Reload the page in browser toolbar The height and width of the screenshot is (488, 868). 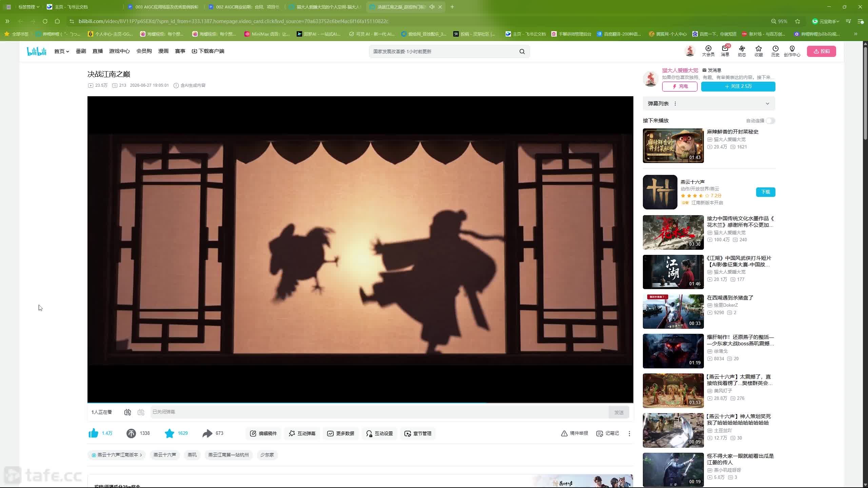click(x=45, y=21)
